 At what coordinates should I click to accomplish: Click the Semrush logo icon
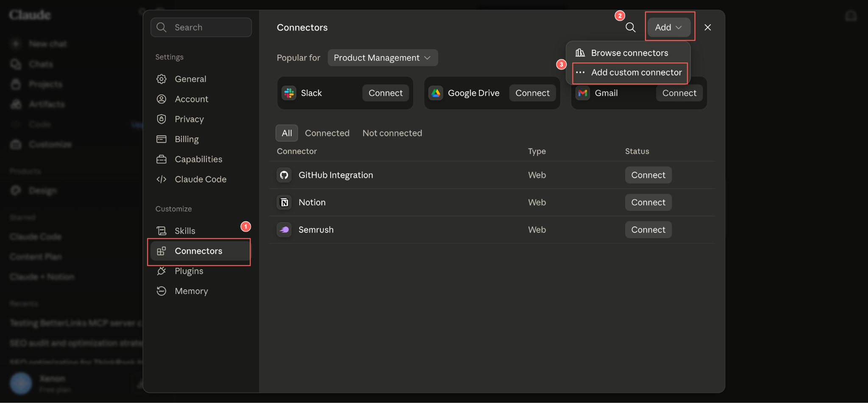(x=284, y=229)
